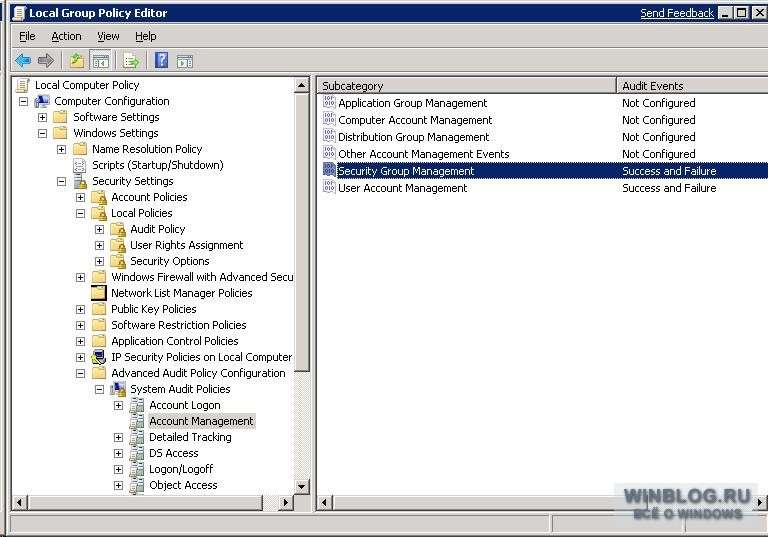Collapse the Windows Settings node
This screenshot has width=768, height=537.
click(42, 133)
